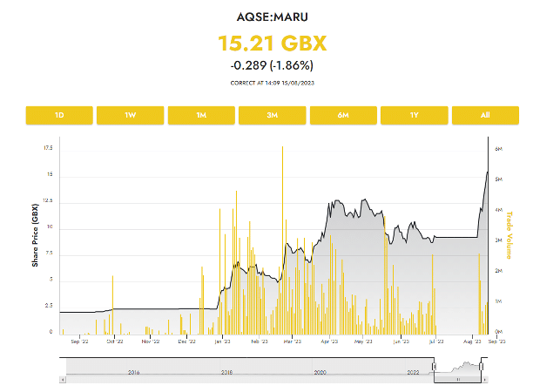533x392 pixels.
Task: Click the navigator scrollbar thumb
Action: 459,379
